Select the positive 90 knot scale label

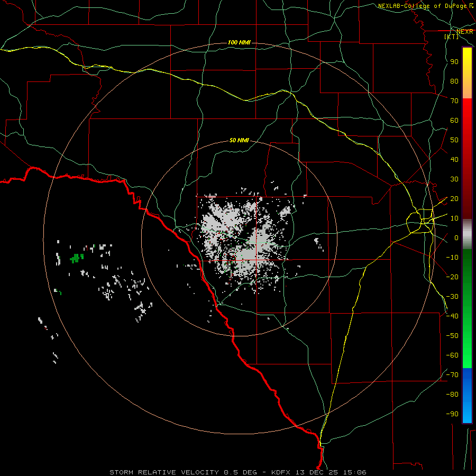point(454,62)
